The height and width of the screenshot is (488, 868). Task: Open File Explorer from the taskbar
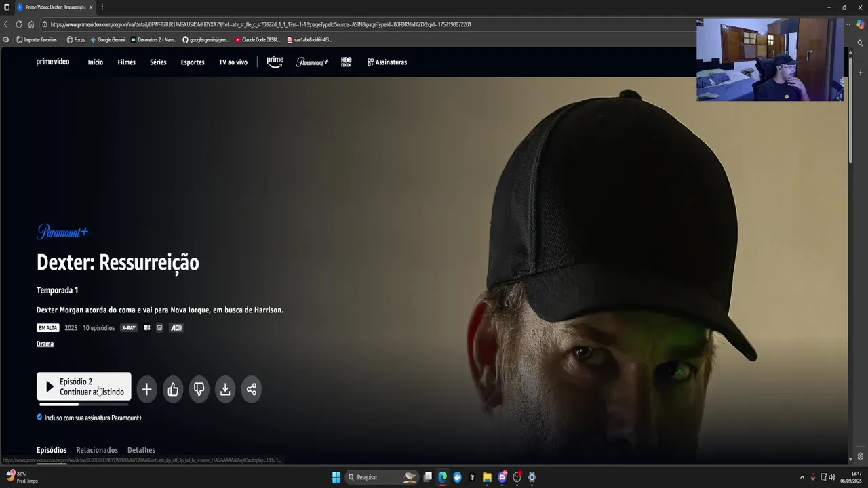(x=487, y=477)
